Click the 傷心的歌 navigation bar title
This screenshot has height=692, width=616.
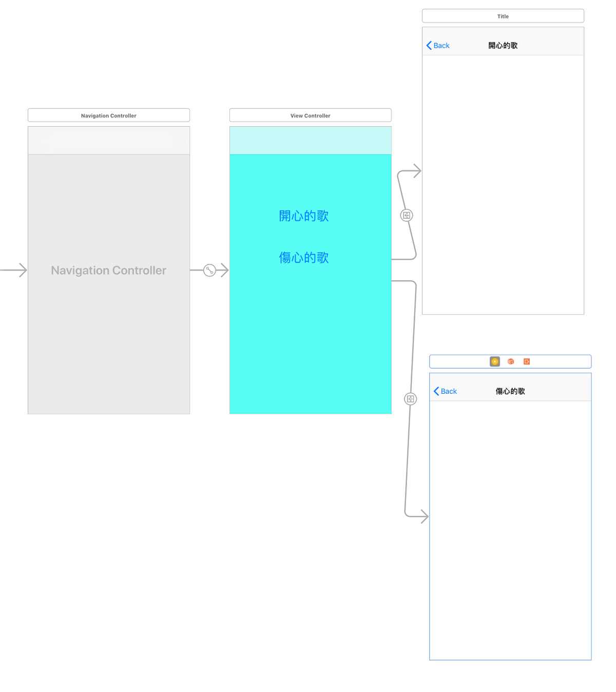(x=510, y=391)
